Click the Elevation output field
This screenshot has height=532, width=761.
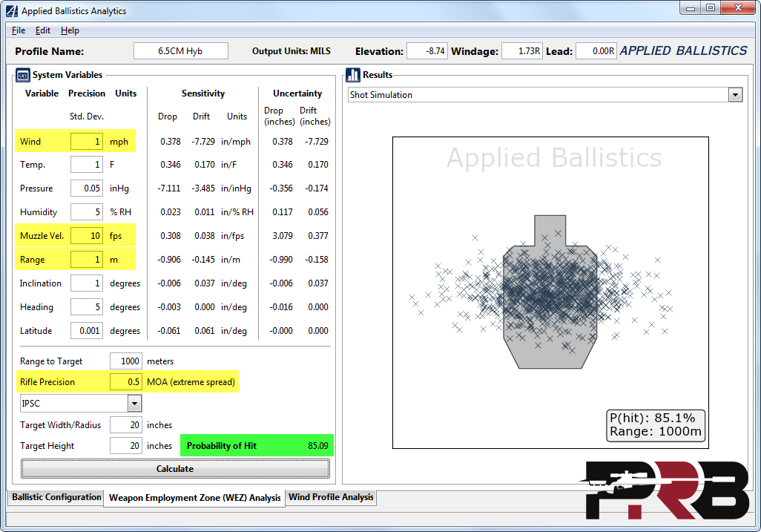(x=427, y=51)
